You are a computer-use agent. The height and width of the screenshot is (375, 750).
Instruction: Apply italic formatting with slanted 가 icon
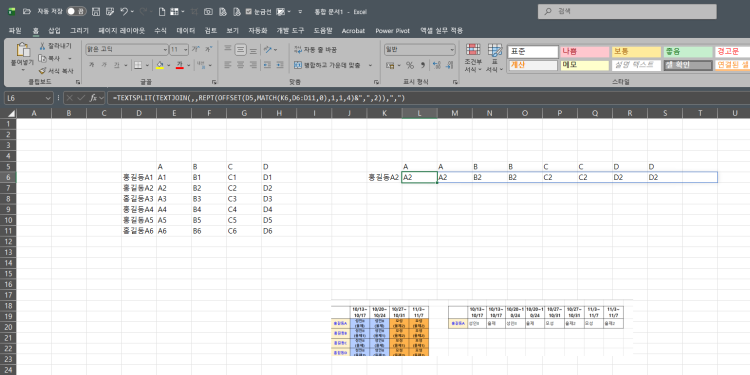104,65
